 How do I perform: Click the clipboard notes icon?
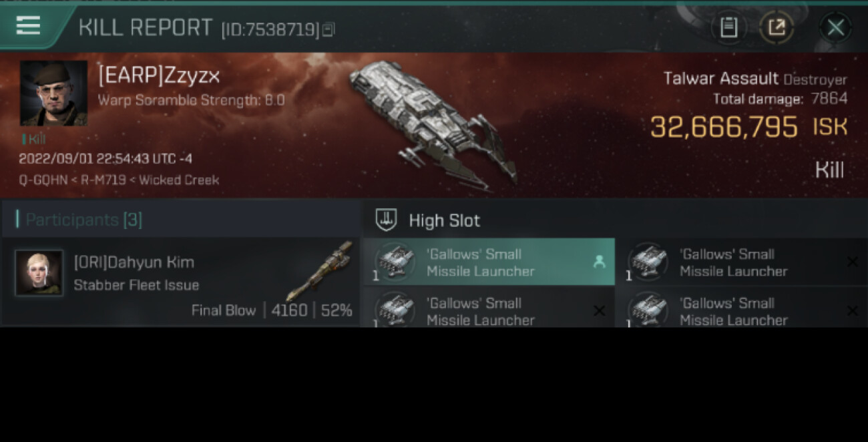(x=728, y=27)
